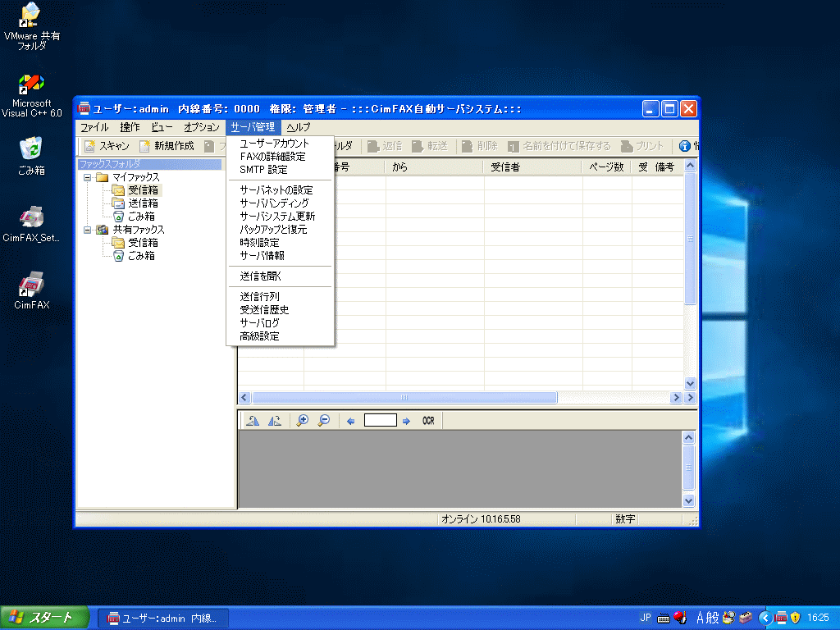840x630 pixels.
Task: Choose ユーザーアカウント from the menu
Action: tap(281, 144)
